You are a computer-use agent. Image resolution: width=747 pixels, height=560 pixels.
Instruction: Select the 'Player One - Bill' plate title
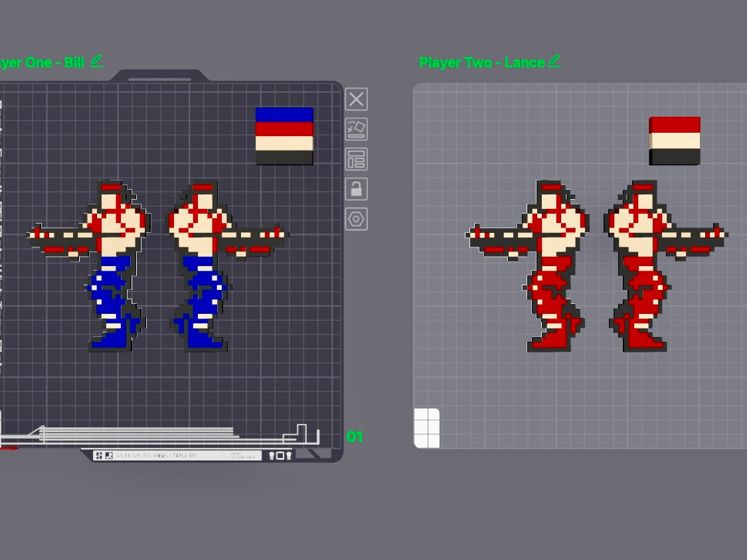point(42,63)
